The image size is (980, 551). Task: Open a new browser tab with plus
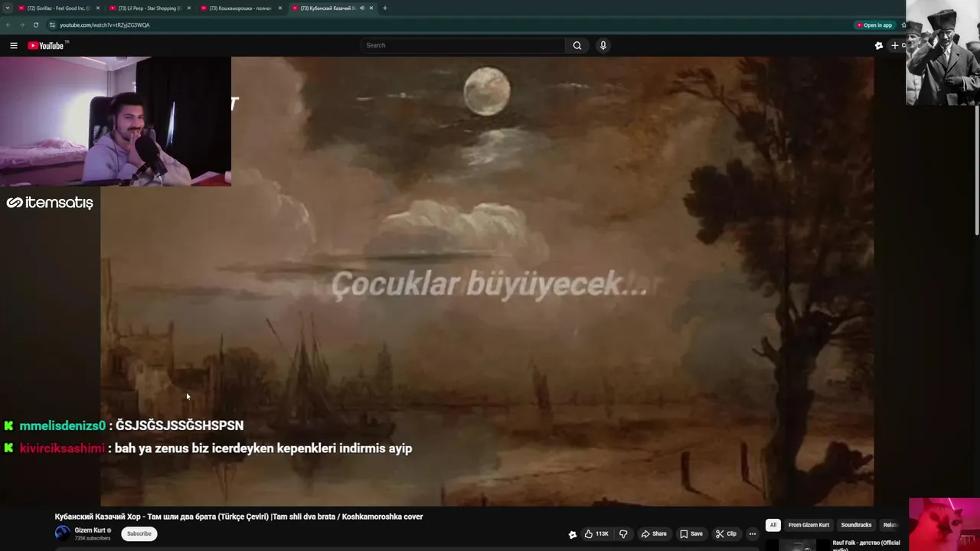385,8
